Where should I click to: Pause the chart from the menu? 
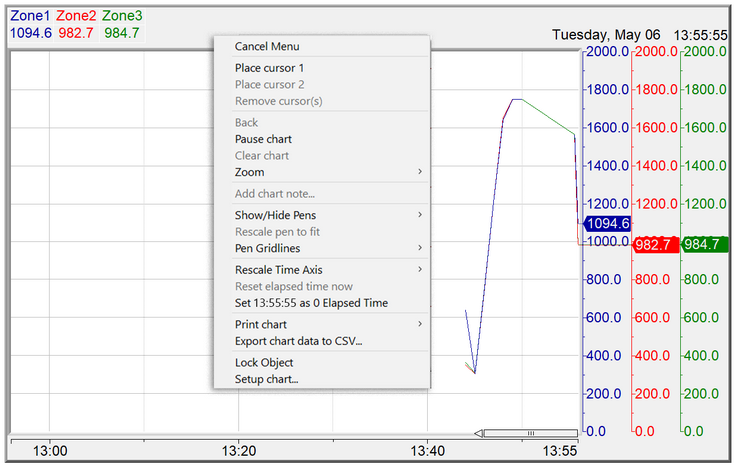[263, 139]
